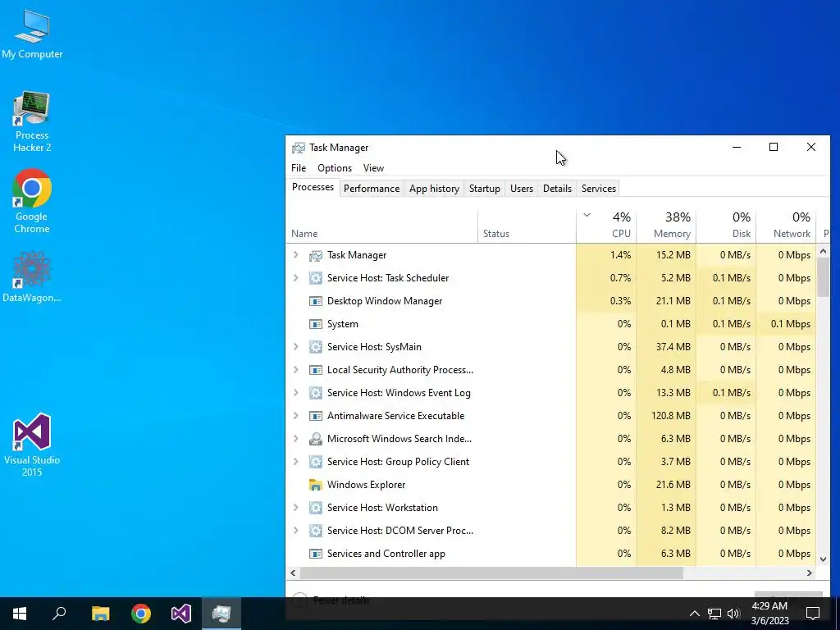Select Task Manager taskbar button
Image resolution: width=840 pixels, height=630 pixels.
click(x=221, y=614)
